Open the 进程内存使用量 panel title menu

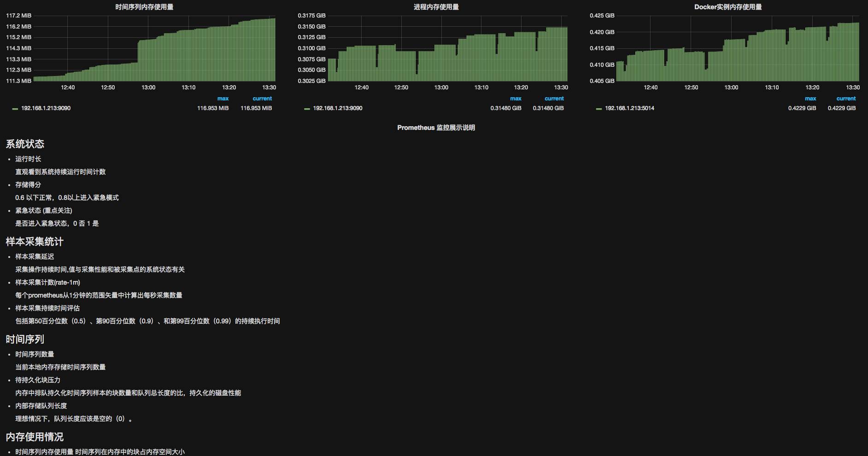(436, 7)
